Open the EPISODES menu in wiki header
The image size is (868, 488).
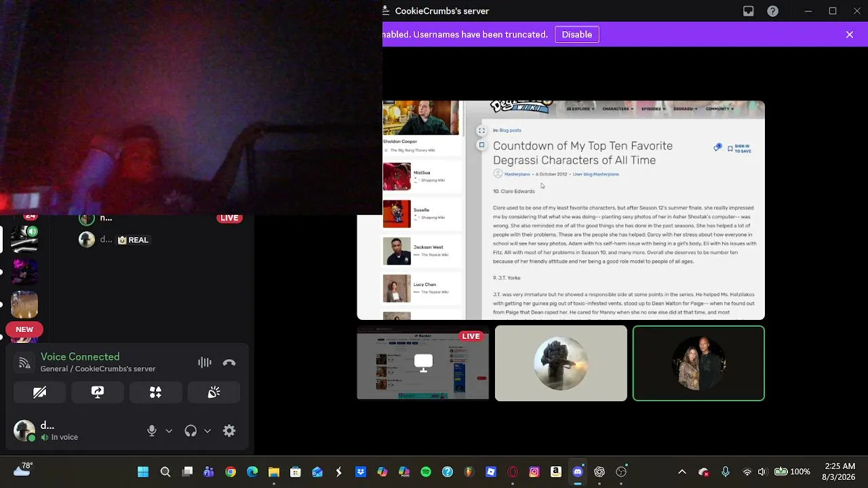(x=653, y=108)
